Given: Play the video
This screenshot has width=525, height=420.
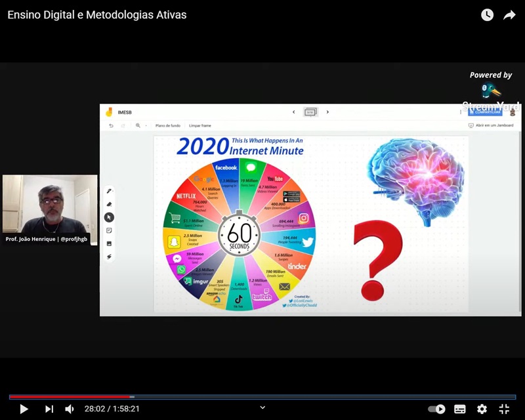Looking at the screenshot, I should coord(24,409).
